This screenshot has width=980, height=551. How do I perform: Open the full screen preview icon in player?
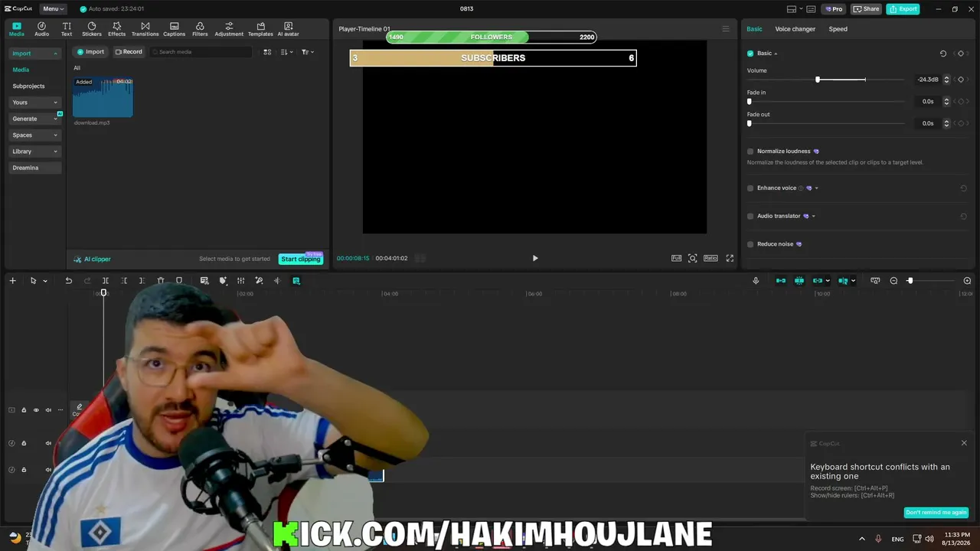[x=730, y=259]
